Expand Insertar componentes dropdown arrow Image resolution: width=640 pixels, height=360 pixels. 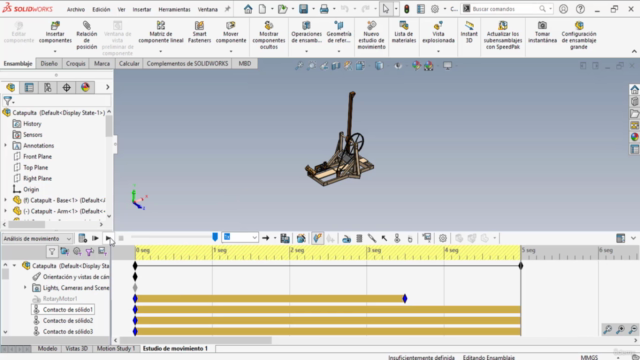(x=55, y=51)
